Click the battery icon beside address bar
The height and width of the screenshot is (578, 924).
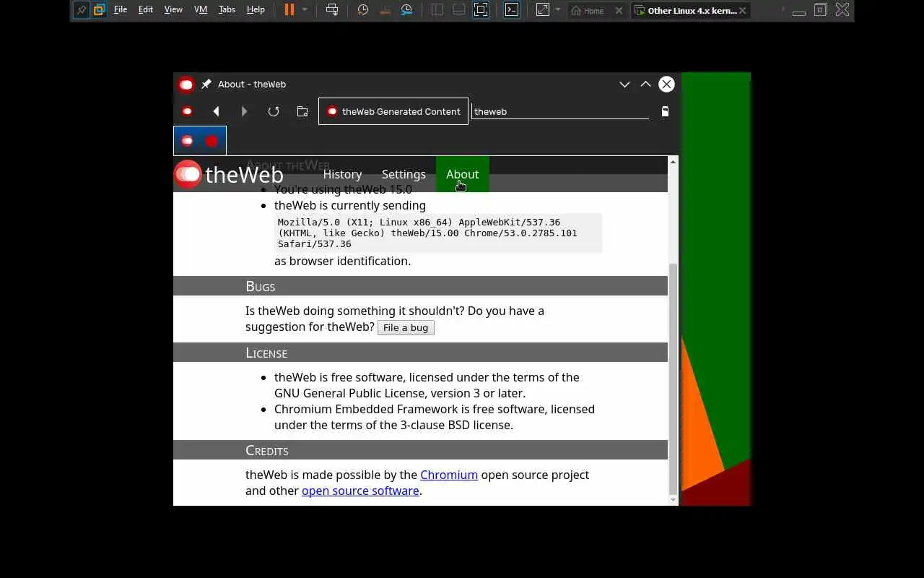665,111
